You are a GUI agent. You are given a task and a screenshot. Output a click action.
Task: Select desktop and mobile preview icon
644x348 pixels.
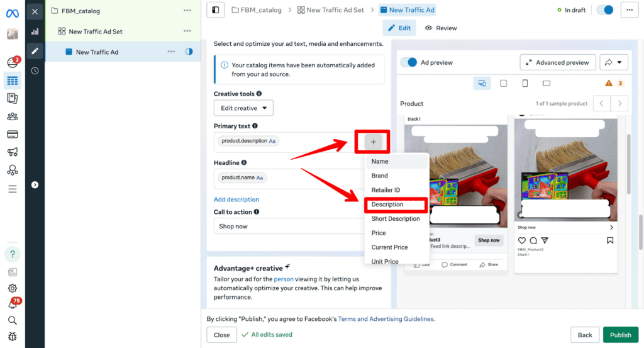click(x=482, y=84)
